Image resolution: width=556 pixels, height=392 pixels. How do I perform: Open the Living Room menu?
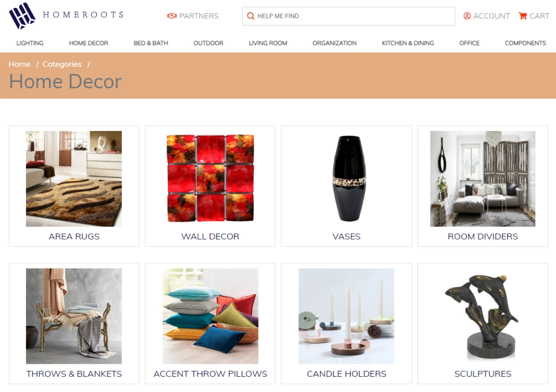pos(268,43)
